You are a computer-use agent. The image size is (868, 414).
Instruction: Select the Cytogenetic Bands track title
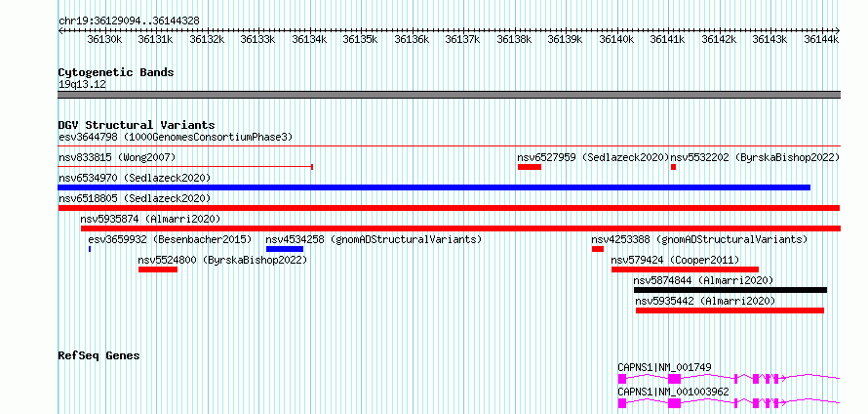(116, 72)
